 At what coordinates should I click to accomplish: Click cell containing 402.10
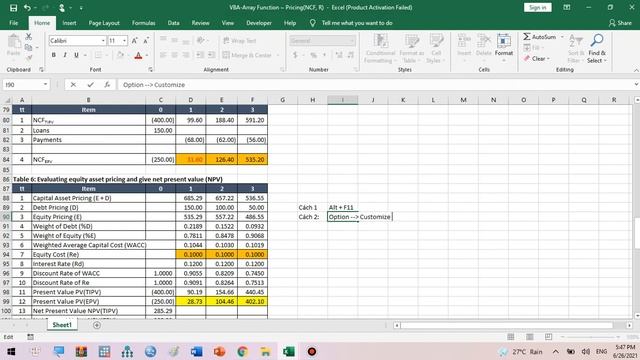click(x=252, y=301)
